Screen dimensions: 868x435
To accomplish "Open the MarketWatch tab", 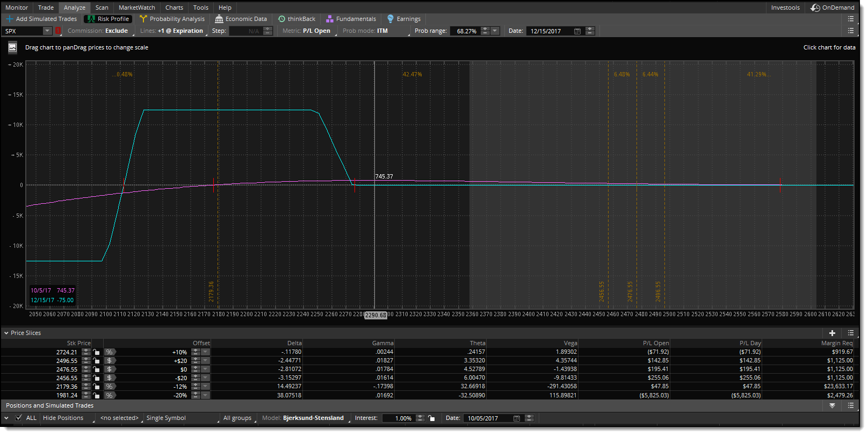I will tap(136, 8).
